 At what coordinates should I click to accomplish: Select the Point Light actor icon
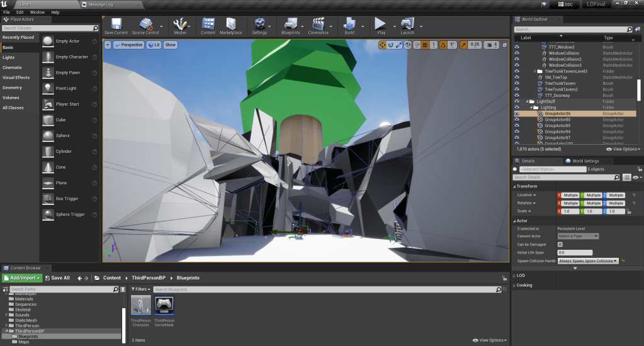click(x=48, y=88)
